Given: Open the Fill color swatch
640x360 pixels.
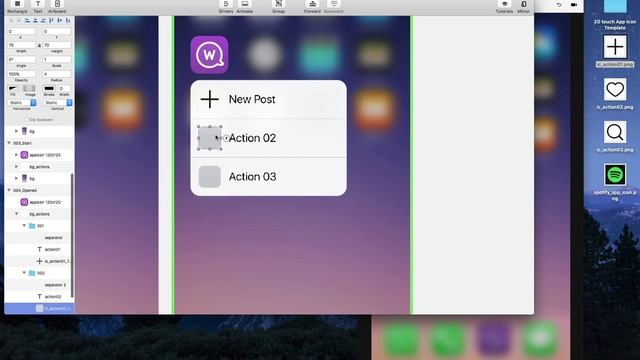Looking at the screenshot, I should (x=13, y=89).
